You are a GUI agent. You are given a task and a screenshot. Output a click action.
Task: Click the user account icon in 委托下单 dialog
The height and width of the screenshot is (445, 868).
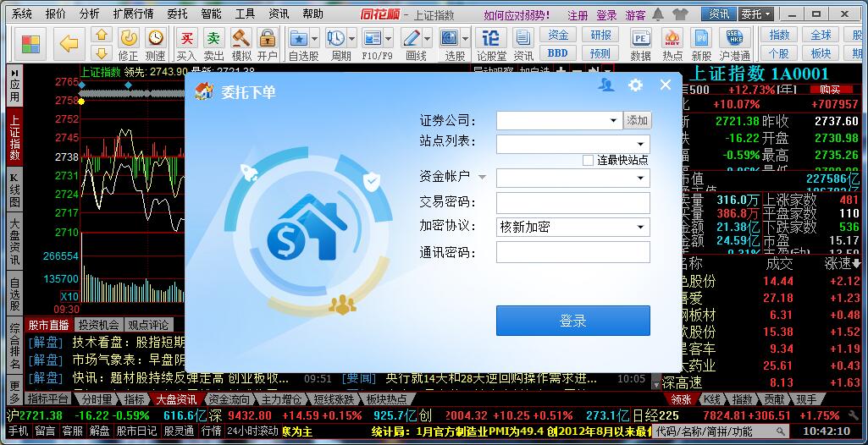coord(606,85)
